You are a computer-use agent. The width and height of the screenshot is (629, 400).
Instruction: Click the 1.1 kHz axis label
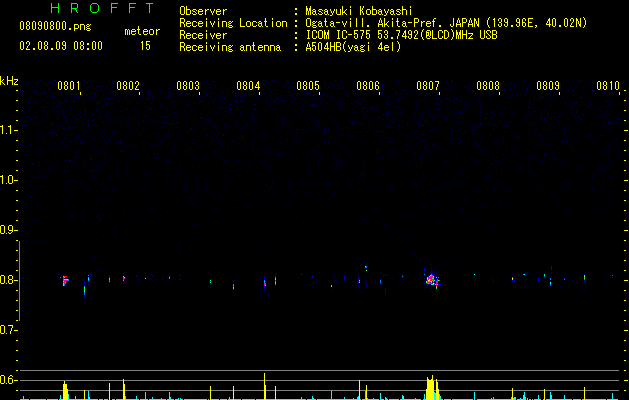point(8,130)
